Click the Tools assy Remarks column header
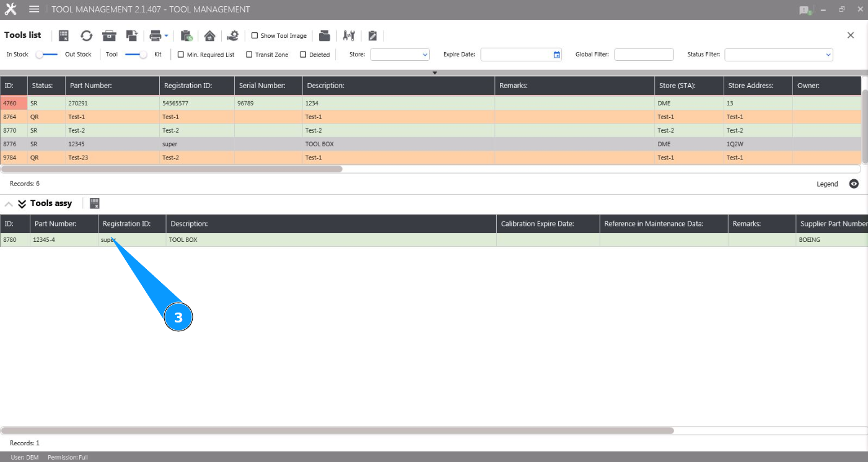This screenshot has width=868, height=462. (x=762, y=224)
